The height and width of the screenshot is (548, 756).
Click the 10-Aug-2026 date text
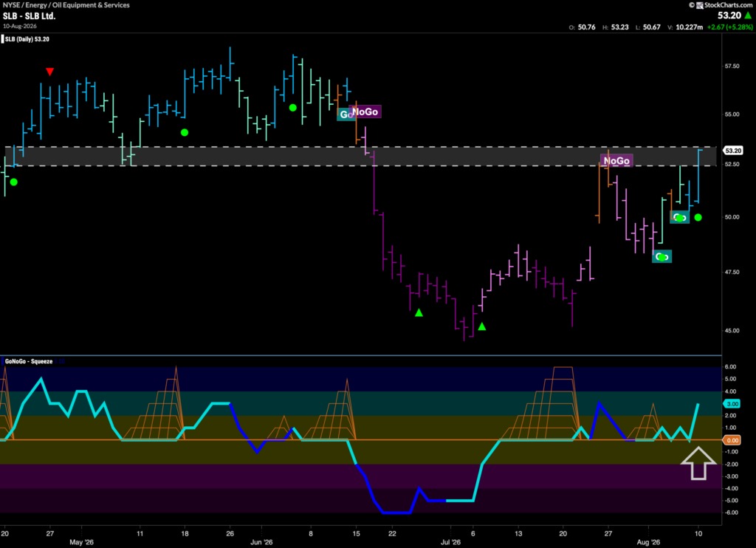tap(20, 26)
